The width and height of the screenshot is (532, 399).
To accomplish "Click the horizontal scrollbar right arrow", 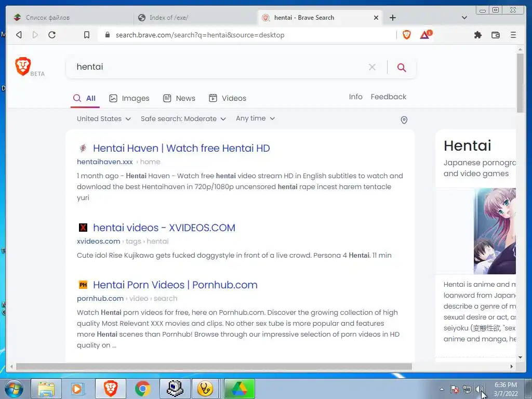I will pyautogui.click(x=512, y=366).
